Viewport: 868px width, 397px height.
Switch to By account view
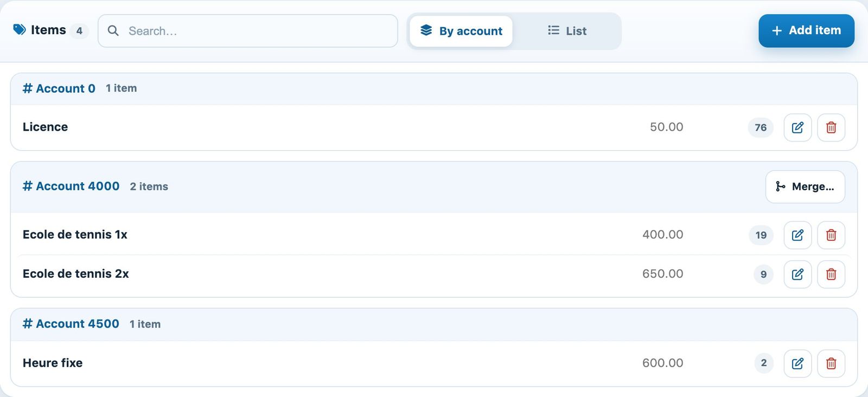pos(461,31)
